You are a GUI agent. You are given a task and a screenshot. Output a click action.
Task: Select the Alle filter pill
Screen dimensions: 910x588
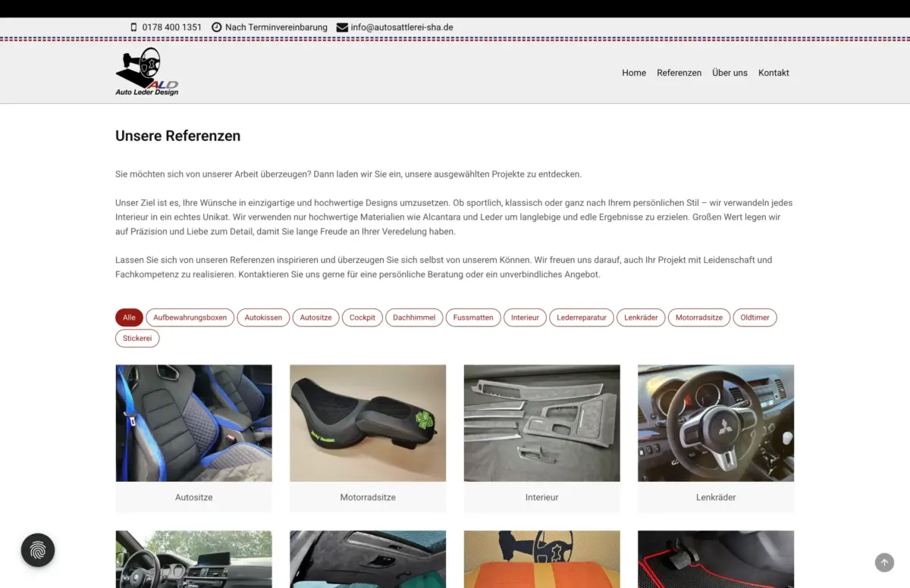(129, 317)
